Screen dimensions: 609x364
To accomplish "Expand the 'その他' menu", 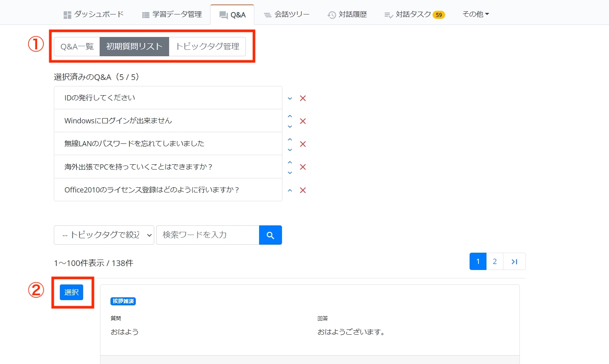I will (x=475, y=14).
